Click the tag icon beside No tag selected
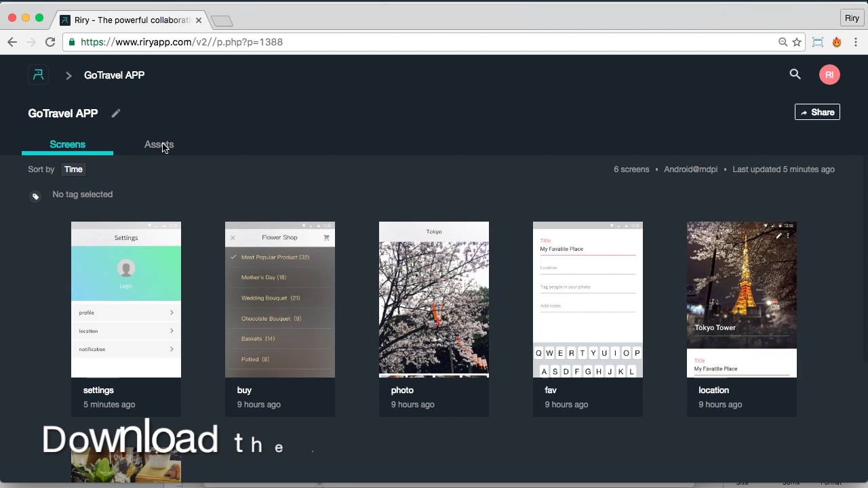Viewport: 868px width, 488px height. (35, 197)
